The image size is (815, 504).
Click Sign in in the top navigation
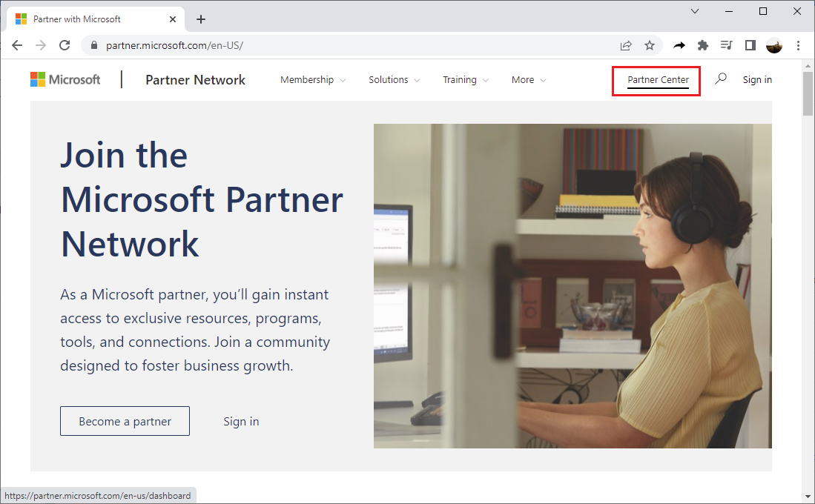[757, 79]
